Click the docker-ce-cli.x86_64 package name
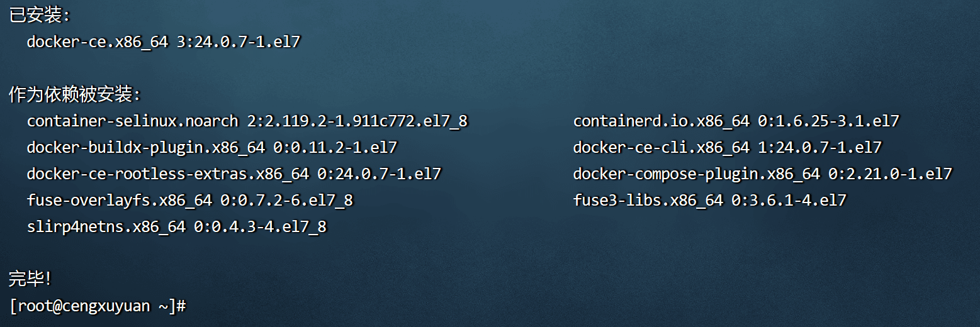 tap(661, 147)
